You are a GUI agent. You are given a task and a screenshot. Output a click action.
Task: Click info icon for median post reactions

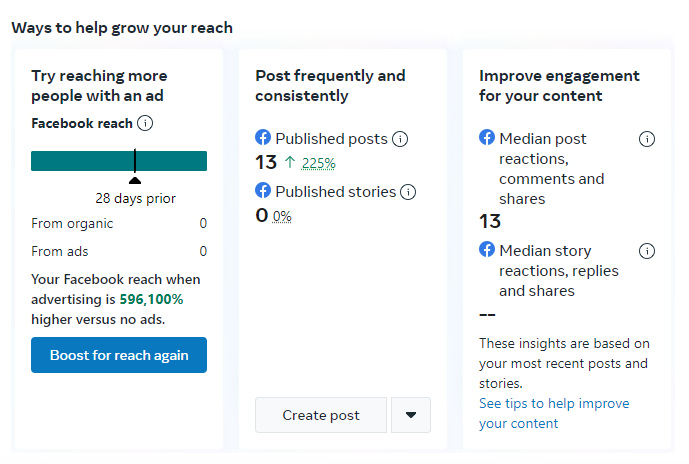(646, 139)
